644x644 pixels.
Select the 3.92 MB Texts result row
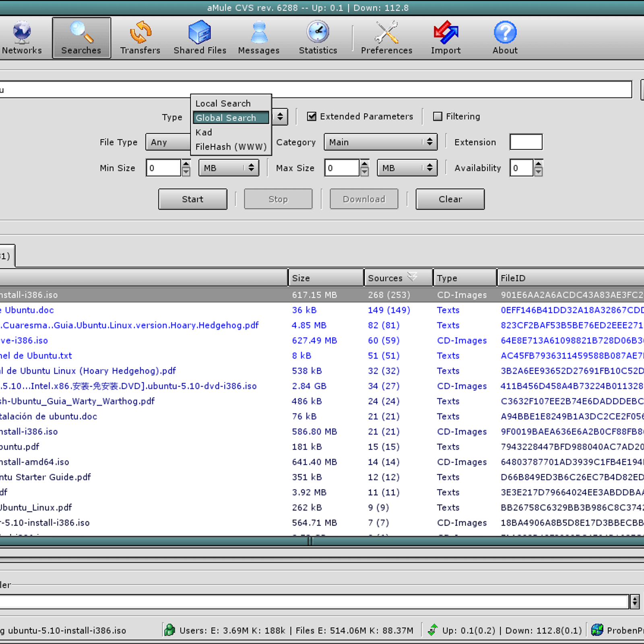point(322,492)
